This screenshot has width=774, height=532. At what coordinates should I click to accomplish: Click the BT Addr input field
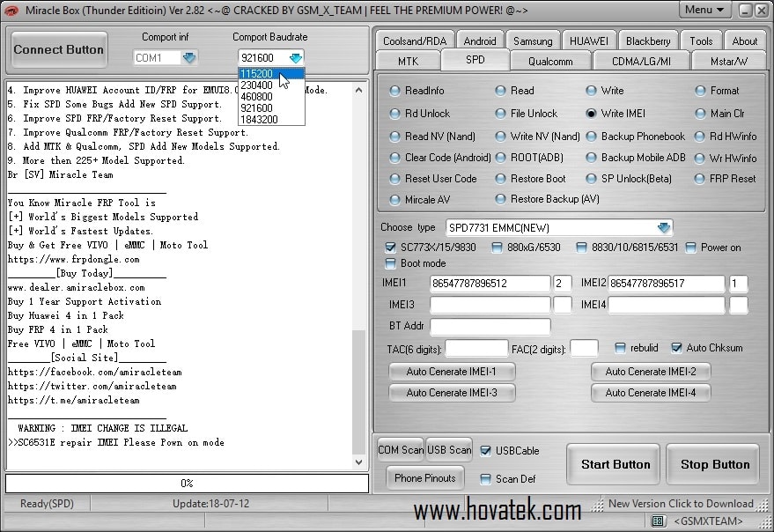click(490, 326)
